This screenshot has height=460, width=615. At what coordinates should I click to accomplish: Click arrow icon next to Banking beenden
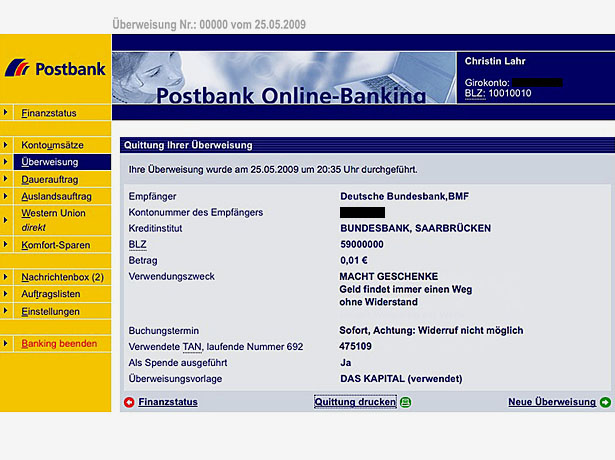pyautogui.click(x=7, y=344)
